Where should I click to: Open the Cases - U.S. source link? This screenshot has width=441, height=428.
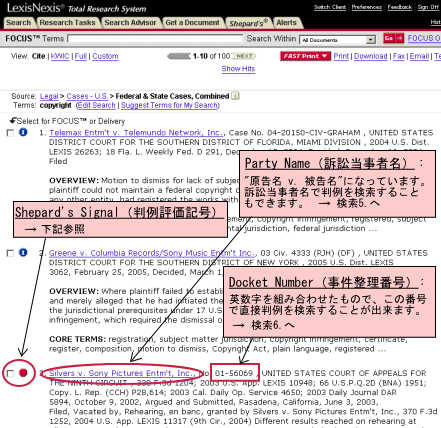(x=87, y=96)
